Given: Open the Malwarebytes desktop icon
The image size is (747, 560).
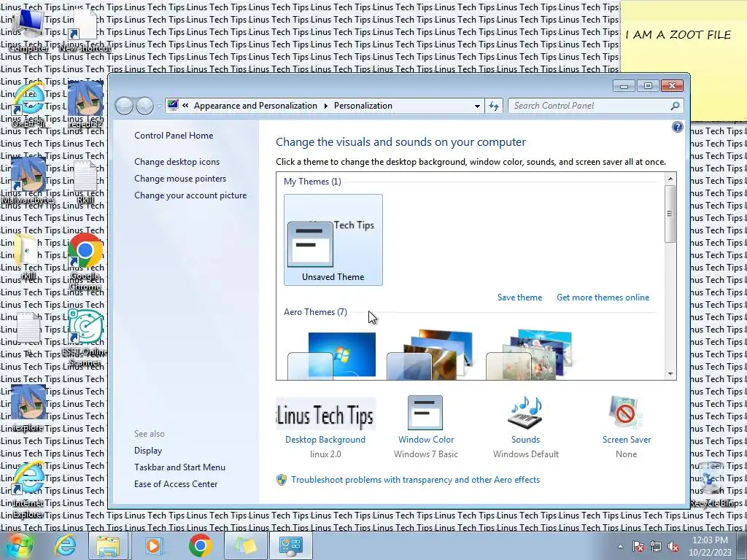Looking at the screenshot, I should tap(28, 180).
